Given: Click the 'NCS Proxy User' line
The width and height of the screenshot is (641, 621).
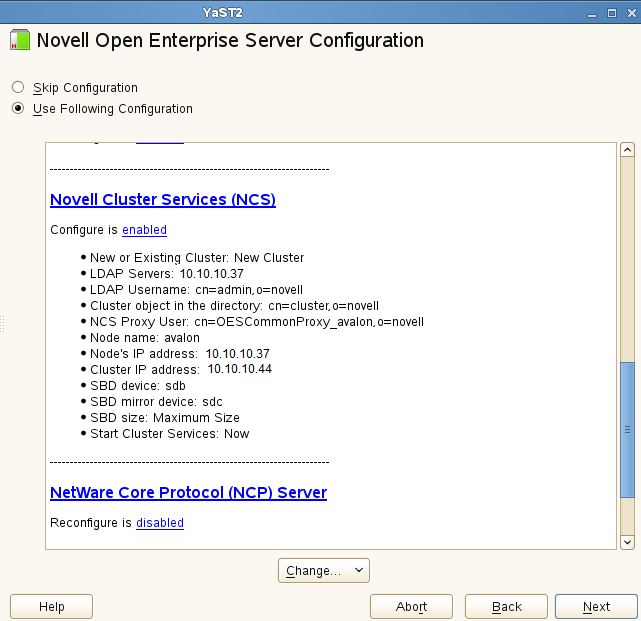Looking at the screenshot, I should 257,321.
